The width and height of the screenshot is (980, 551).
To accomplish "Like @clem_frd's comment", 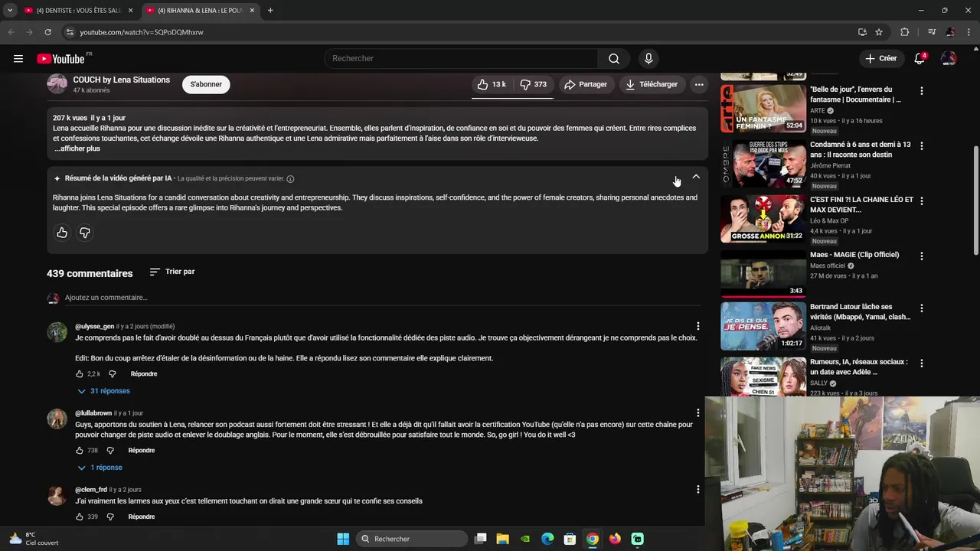I will coord(80,517).
